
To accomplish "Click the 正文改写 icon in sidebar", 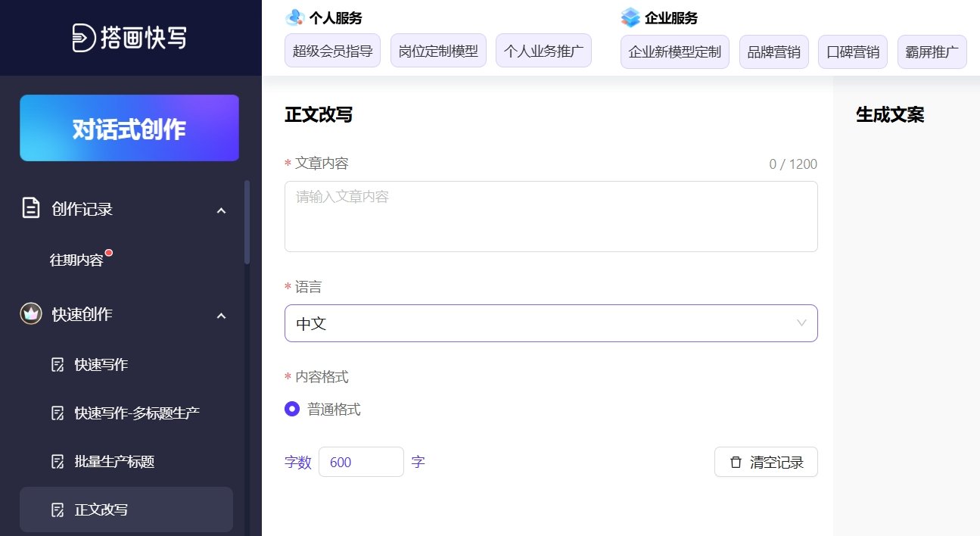I will pos(57,510).
